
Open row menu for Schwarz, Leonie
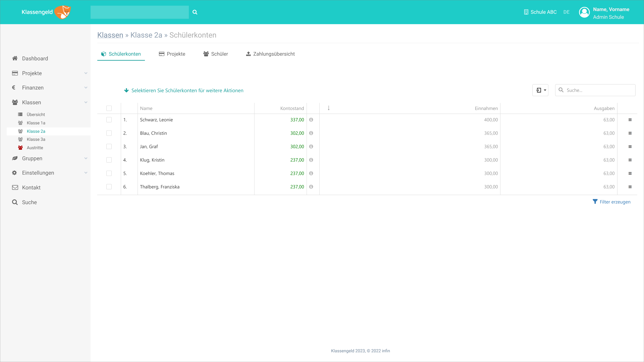click(630, 120)
